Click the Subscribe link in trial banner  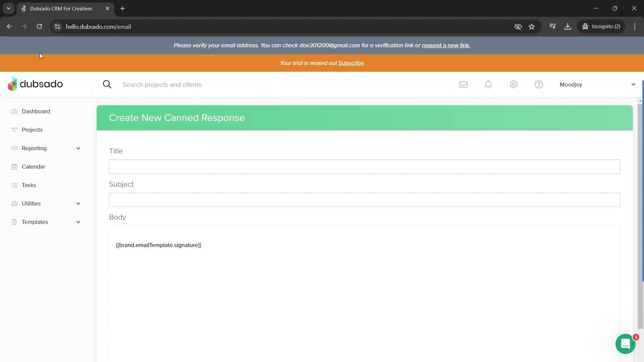(x=351, y=63)
